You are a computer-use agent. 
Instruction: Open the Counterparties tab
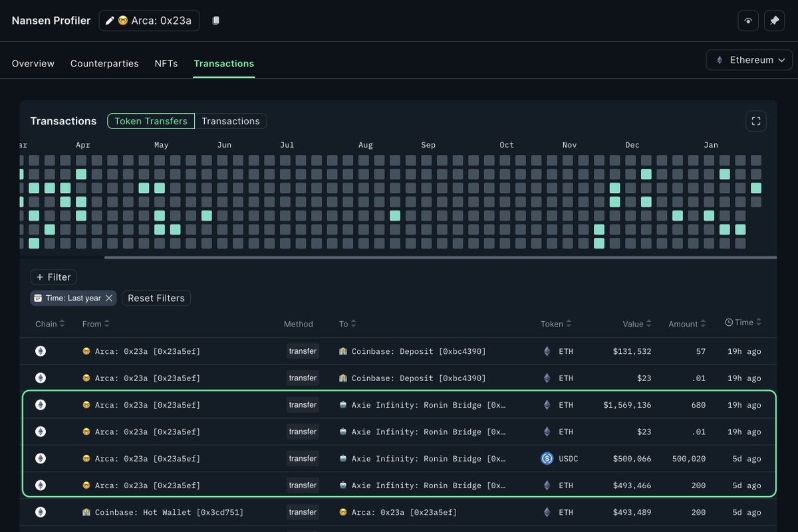coord(104,64)
